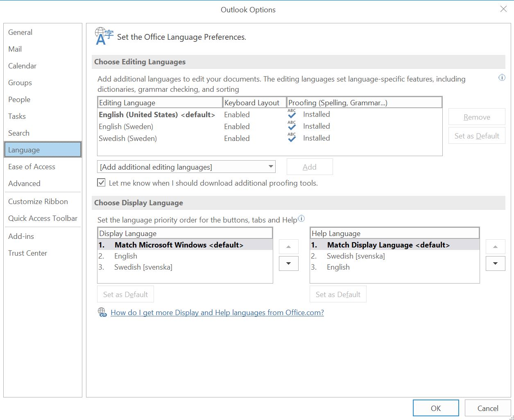This screenshot has height=420, width=514.
Task: Click the info icon beside editing languages description
Action: 502,77
